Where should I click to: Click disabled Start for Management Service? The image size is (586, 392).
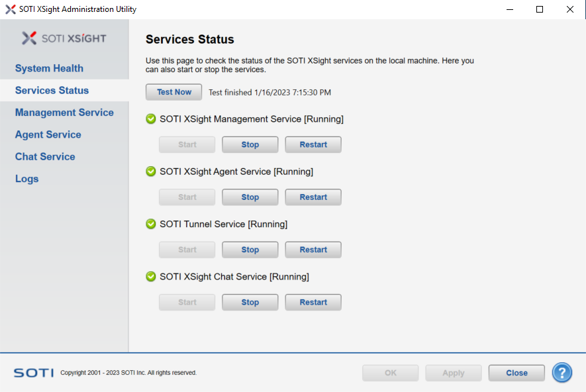point(187,144)
